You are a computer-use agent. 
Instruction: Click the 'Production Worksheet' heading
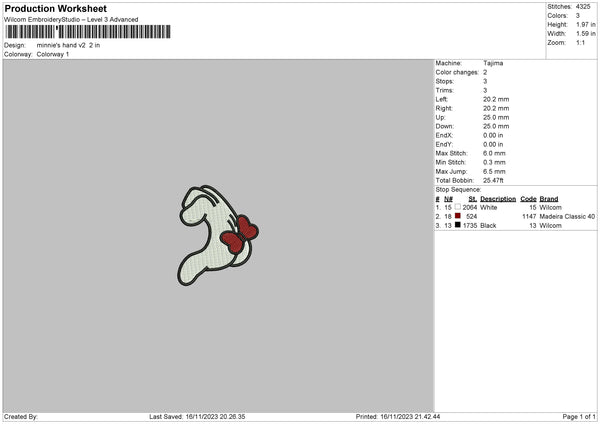(x=55, y=8)
